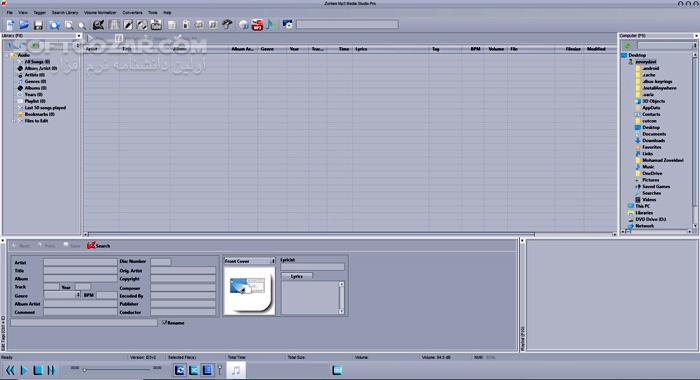Click the globe with music note icon
The height and width of the screenshot is (380, 700).
pos(244,25)
